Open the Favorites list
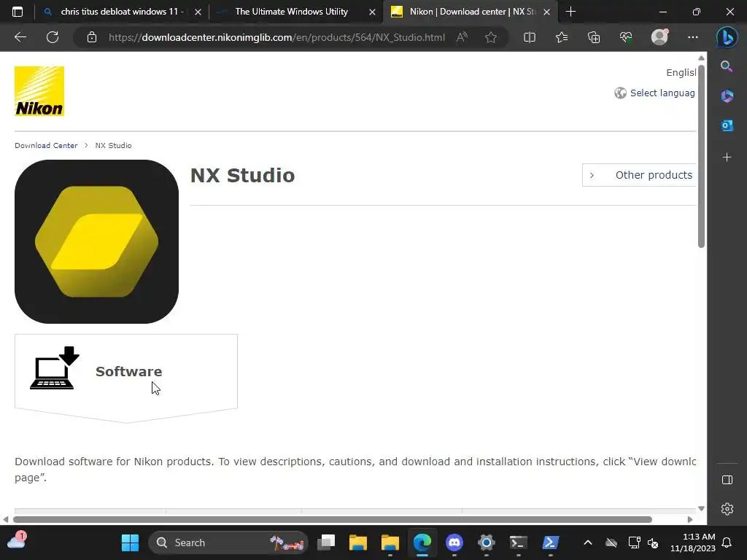 pos(562,37)
